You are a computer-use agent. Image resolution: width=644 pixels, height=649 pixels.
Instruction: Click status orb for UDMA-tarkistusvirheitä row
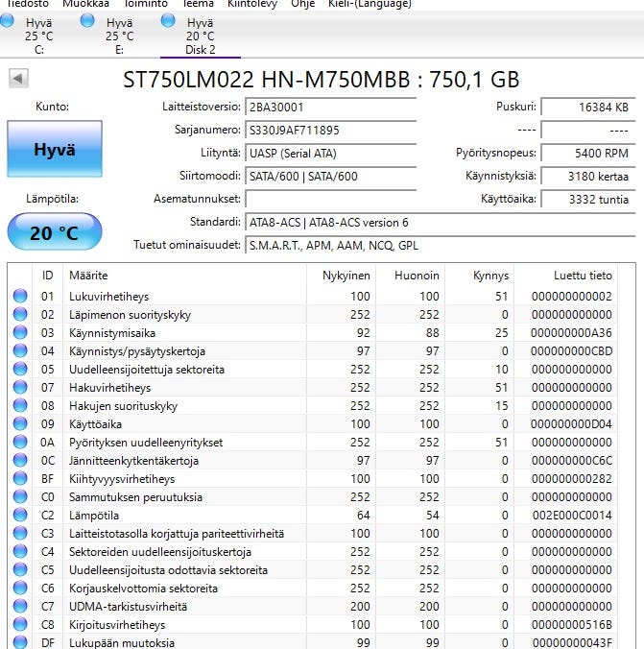(20, 607)
